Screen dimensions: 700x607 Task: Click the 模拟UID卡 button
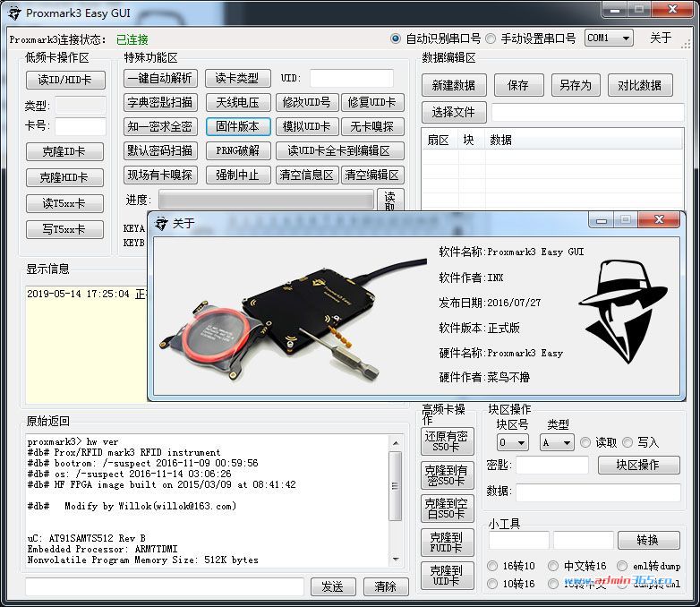point(307,126)
